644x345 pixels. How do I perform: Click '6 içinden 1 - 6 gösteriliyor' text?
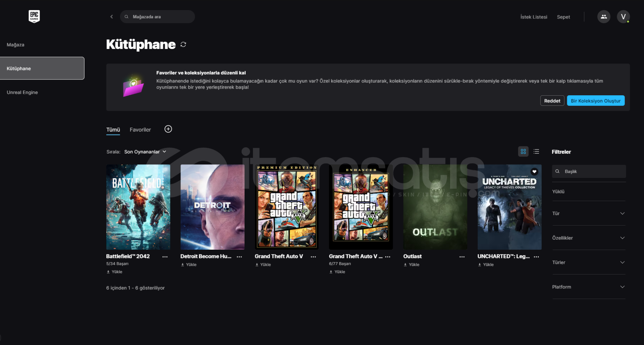[136, 288]
